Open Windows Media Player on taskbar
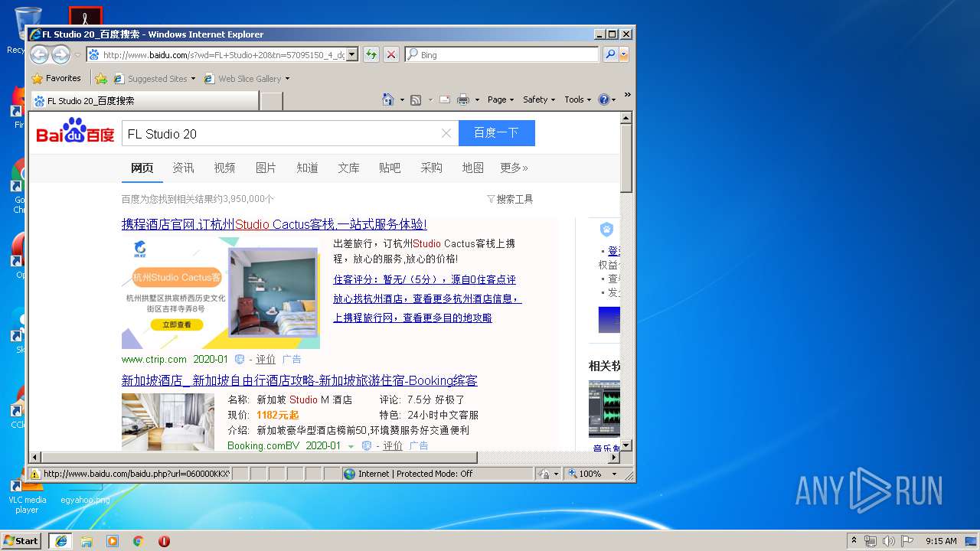Screen dimensions: 980x551 click(113, 540)
